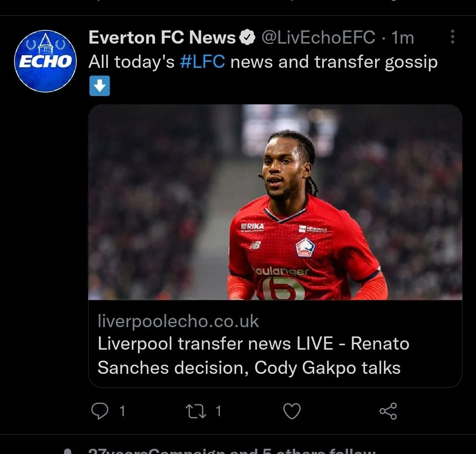Click the blue down-arrow emoji
Screen dimensions: 476x454
click(x=100, y=86)
